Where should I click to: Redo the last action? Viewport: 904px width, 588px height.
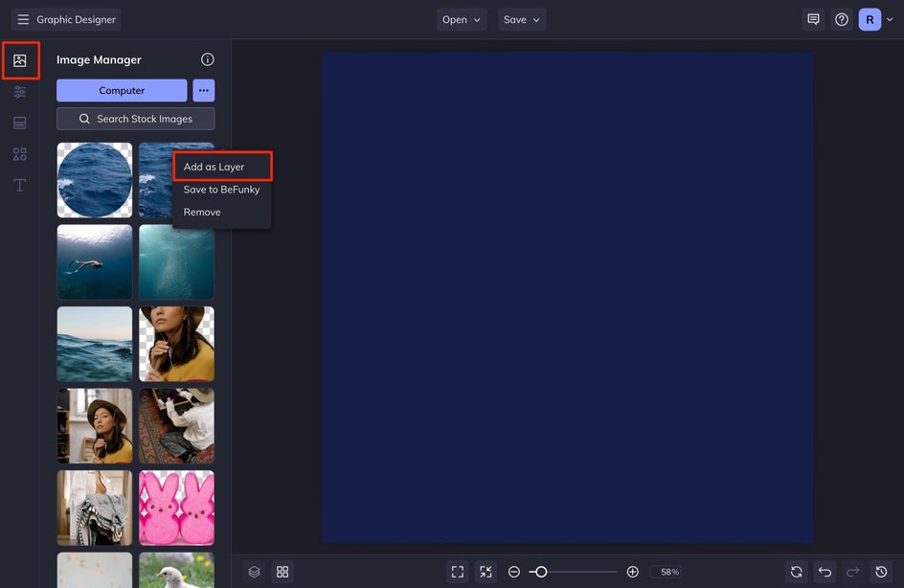coord(853,572)
